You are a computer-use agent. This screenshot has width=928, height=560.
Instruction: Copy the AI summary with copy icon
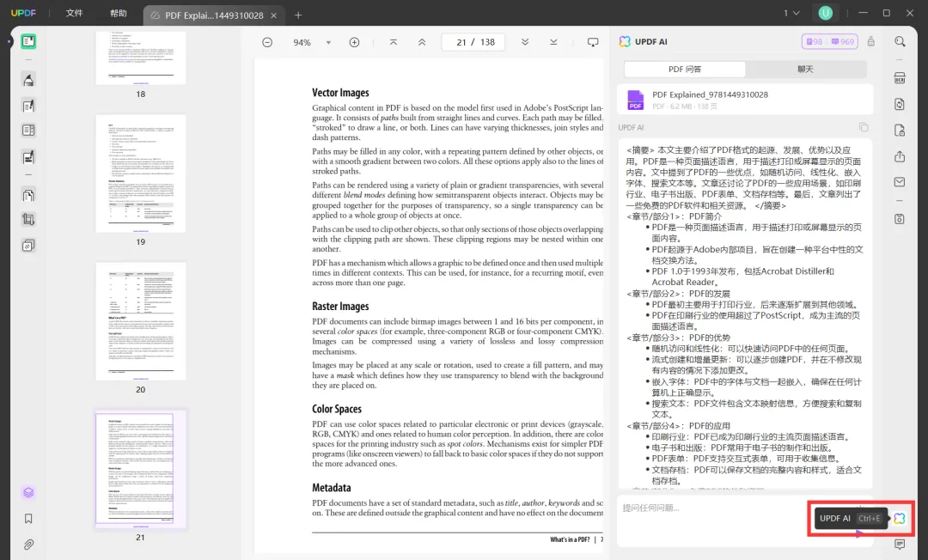pyautogui.click(x=865, y=126)
